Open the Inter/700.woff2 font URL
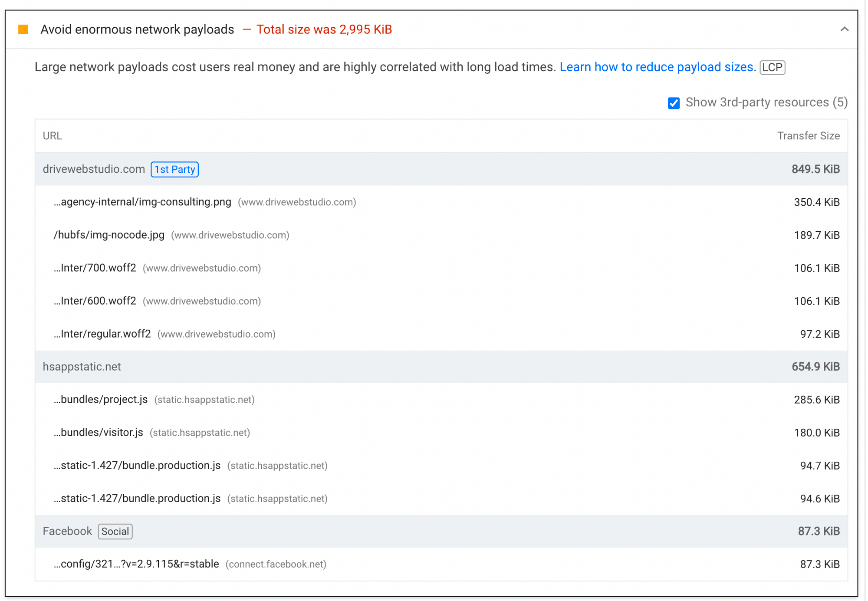Image resolution: width=868 pixels, height=601 pixels. tap(95, 268)
